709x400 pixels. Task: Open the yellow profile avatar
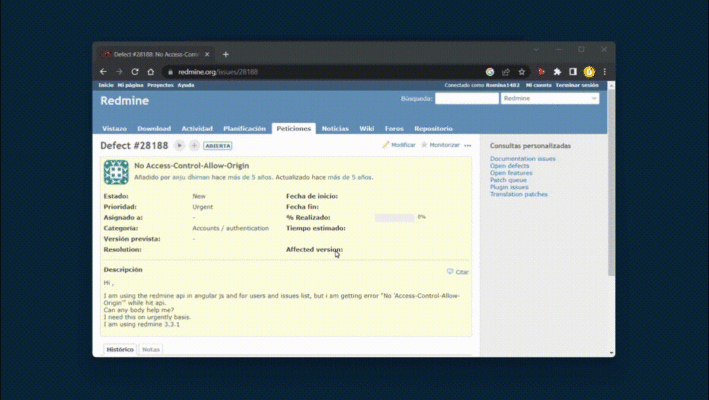click(x=589, y=72)
